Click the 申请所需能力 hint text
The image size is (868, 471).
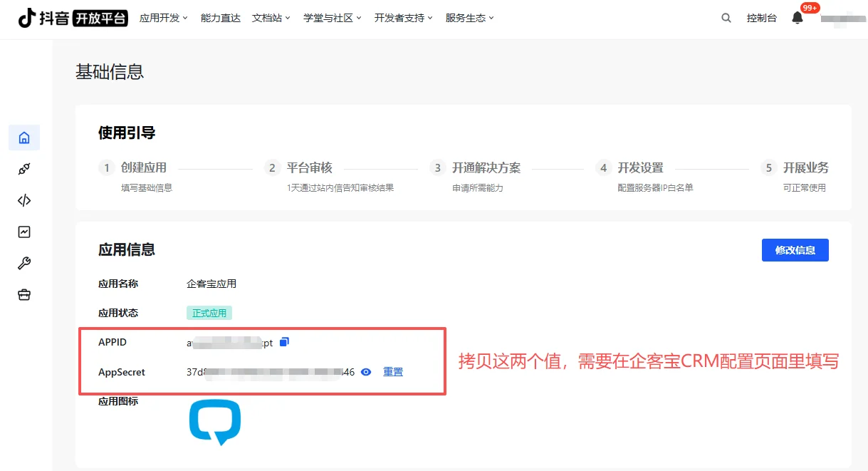click(x=478, y=188)
